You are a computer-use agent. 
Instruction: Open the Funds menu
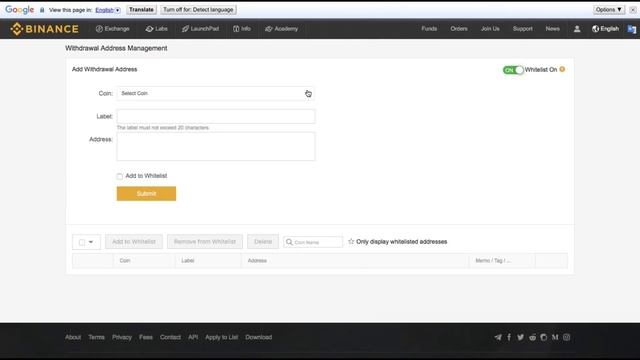[429, 29]
